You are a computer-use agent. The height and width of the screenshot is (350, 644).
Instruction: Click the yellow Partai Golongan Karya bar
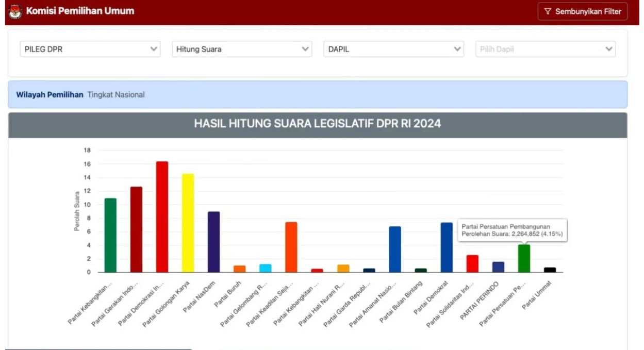coord(188,223)
